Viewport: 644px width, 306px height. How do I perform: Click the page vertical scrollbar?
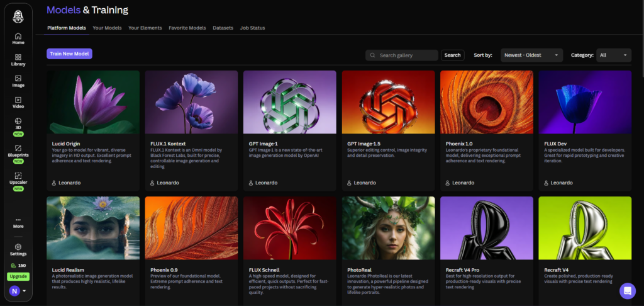[642, 37]
